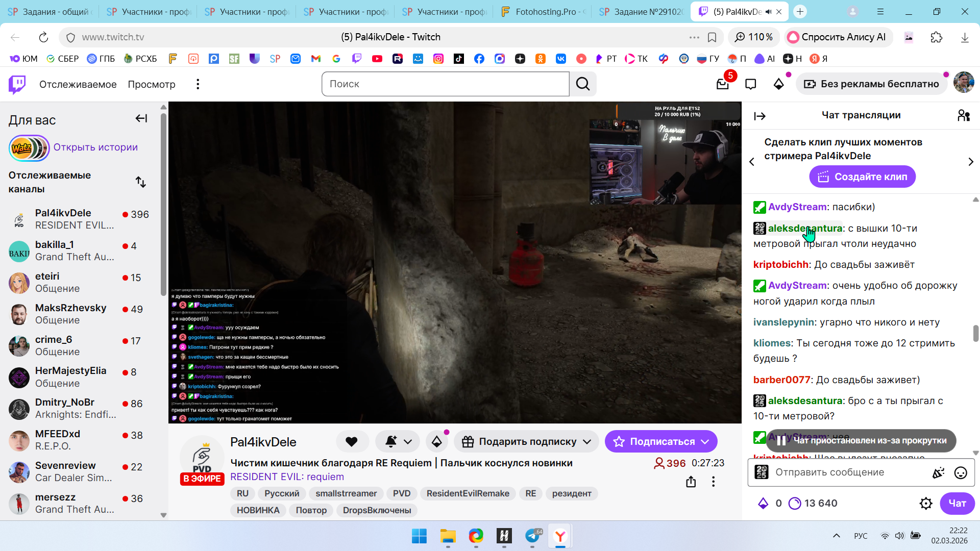Click the share stream icon

tap(691, 482)
